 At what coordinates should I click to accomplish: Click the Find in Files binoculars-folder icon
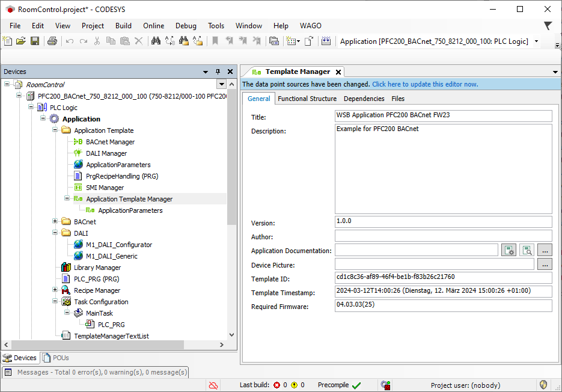click(184, 41)
